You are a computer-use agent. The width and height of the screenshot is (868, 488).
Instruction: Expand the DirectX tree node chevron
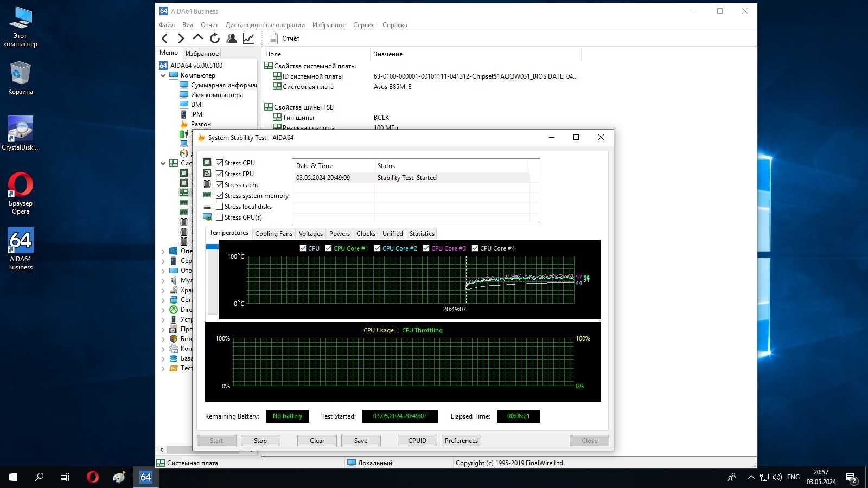pos(163,310)
